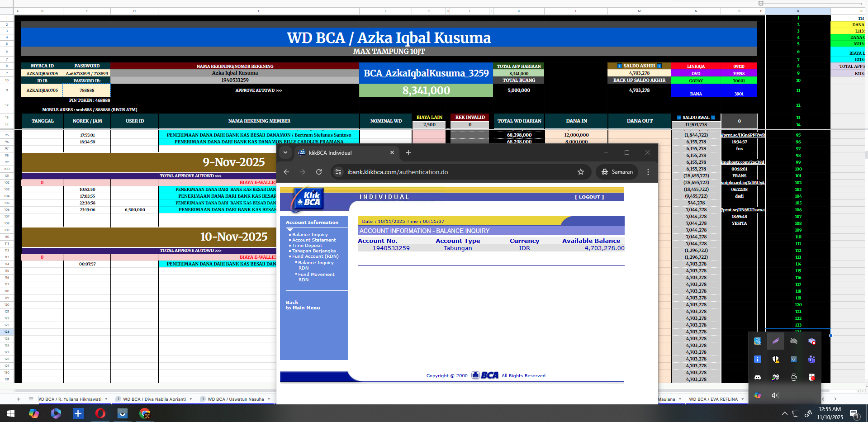Select the purple OVO cell
The height and width of the screenshot is (422, 868).
pos(696,73)
